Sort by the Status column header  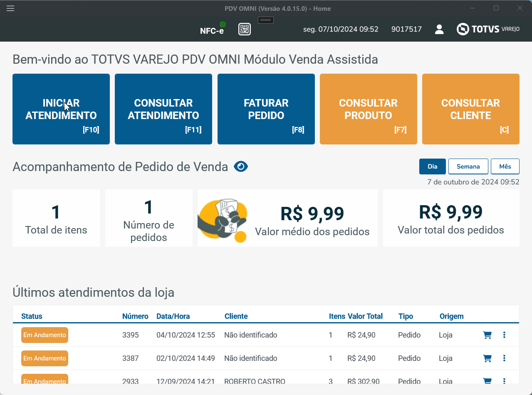point(32,316)
